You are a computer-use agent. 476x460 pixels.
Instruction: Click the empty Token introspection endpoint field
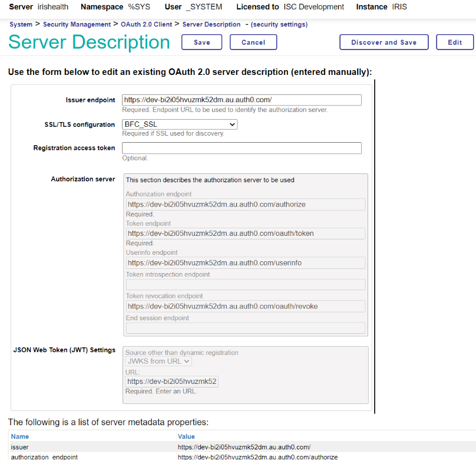(246, 284)
